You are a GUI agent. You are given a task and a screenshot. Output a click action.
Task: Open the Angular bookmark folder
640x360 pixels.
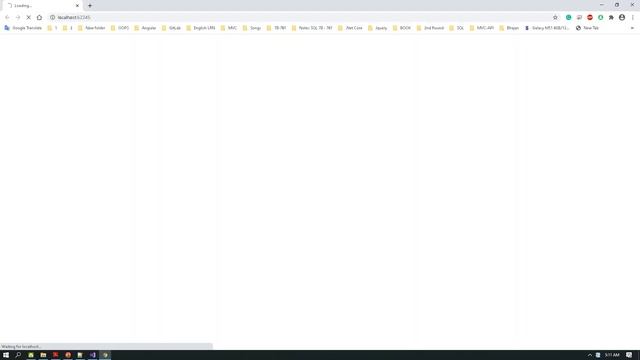pyautogui.click(x=145, y=28)
